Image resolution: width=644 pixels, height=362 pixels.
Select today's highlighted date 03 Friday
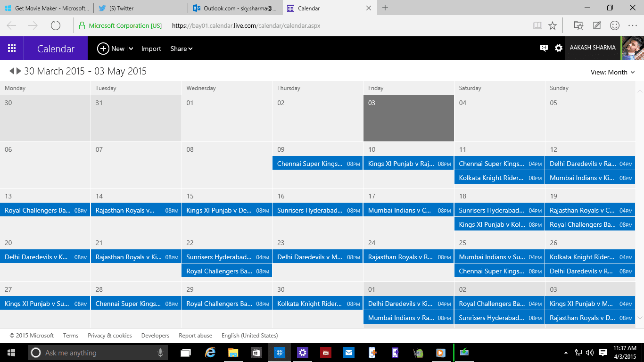click(x=409, y=118)
